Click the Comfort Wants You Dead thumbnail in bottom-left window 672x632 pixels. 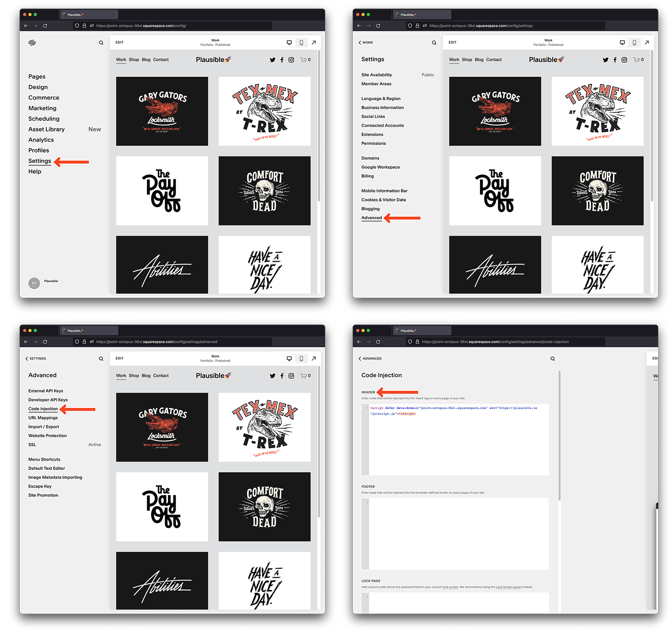264,507
